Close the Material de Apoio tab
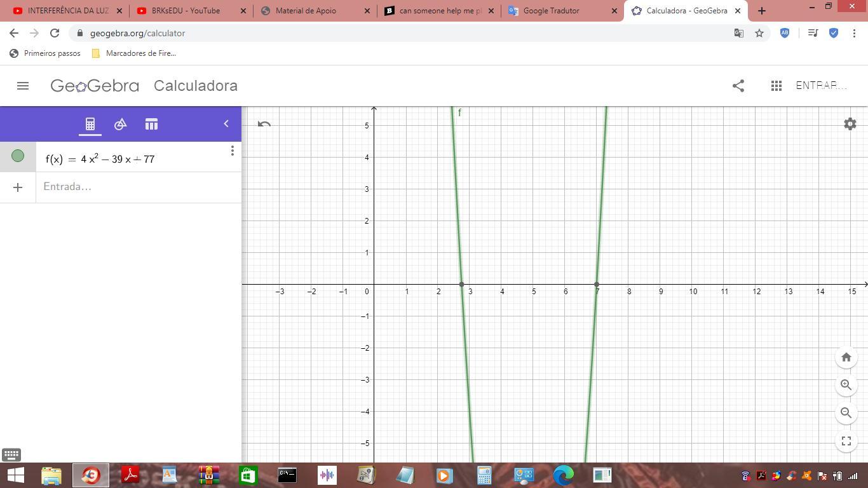 367,11
